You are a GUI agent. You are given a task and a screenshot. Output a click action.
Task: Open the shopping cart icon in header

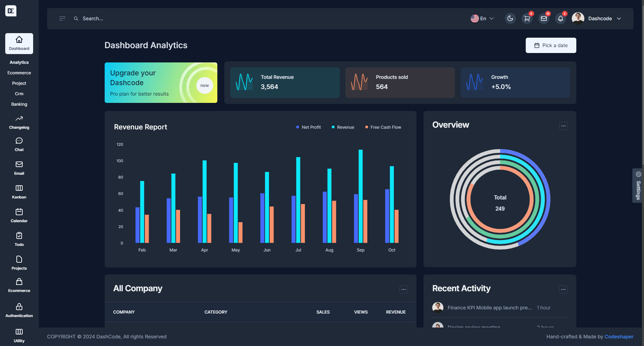[x=527, y=18]
